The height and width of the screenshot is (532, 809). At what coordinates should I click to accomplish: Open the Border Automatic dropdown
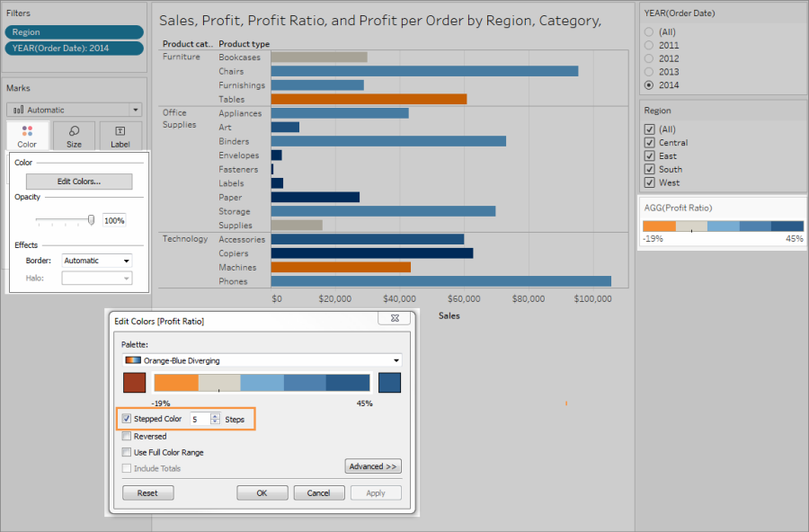click(x=97, y=261)
